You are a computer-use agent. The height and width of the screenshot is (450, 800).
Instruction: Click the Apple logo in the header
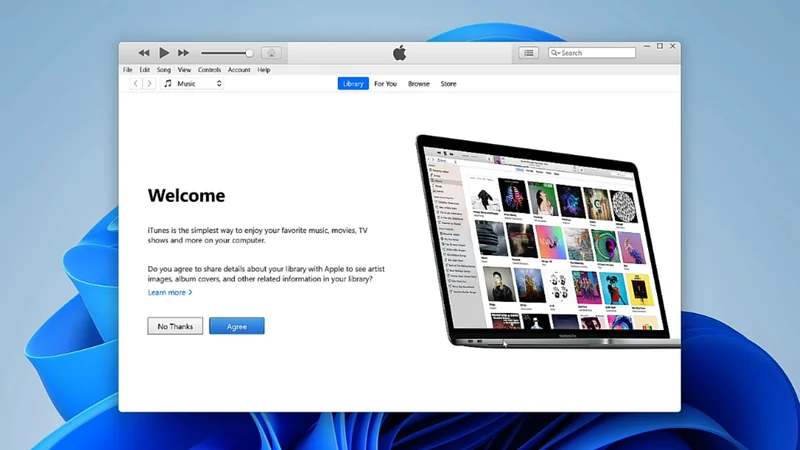pos(399,52)
